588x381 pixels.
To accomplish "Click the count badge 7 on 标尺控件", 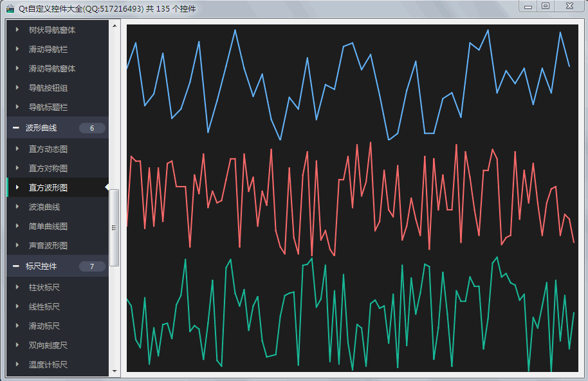I will [x=92, y=266].
